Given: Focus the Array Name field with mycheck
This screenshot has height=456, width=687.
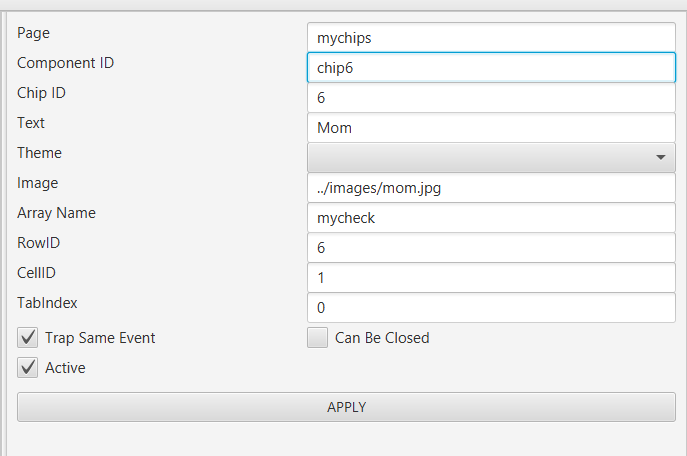Looking at the screenshot, I should click(491, 218).
